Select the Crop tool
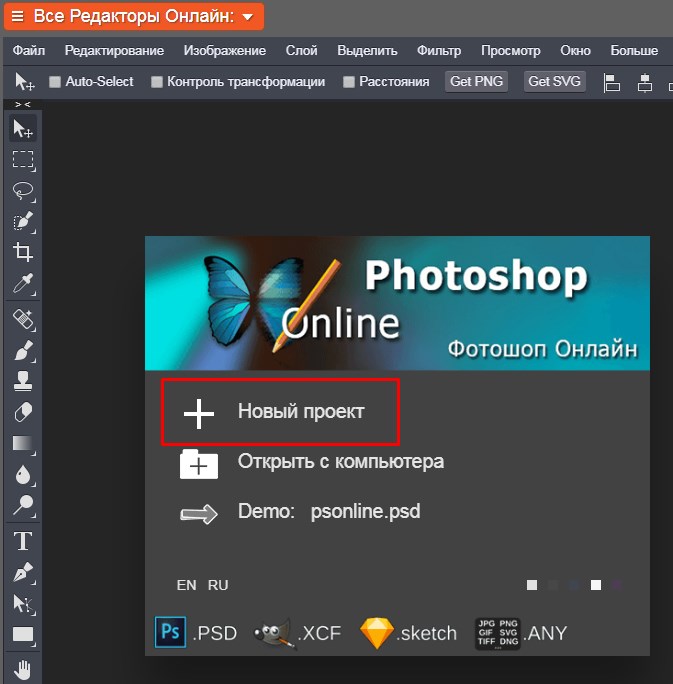The width and height of the screenshot is (673, 684). (x=23, y=252)
